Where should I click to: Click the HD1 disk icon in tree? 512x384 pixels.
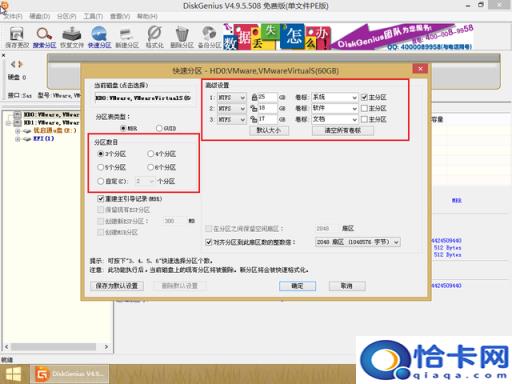17,123
